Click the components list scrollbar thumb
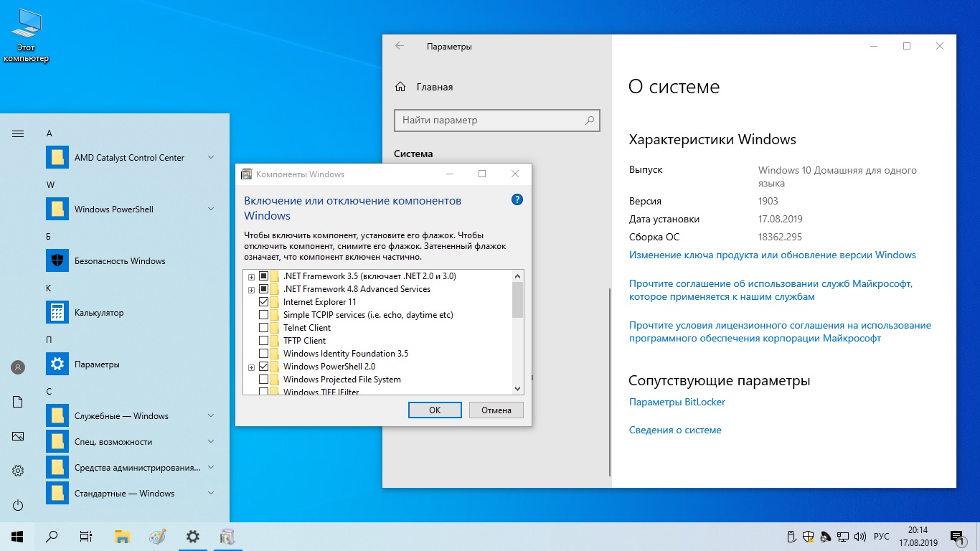980x551 pixels. (x=518, y=300)
